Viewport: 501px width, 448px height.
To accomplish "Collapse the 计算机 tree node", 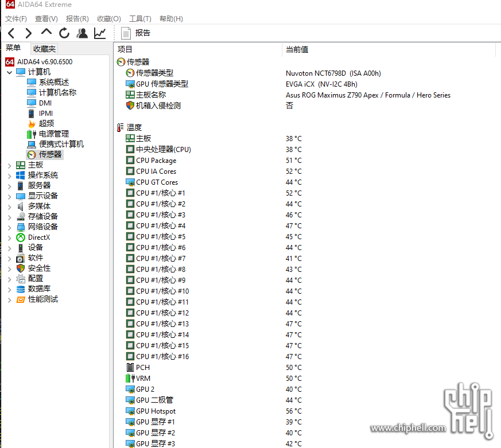I will point(10,72).
